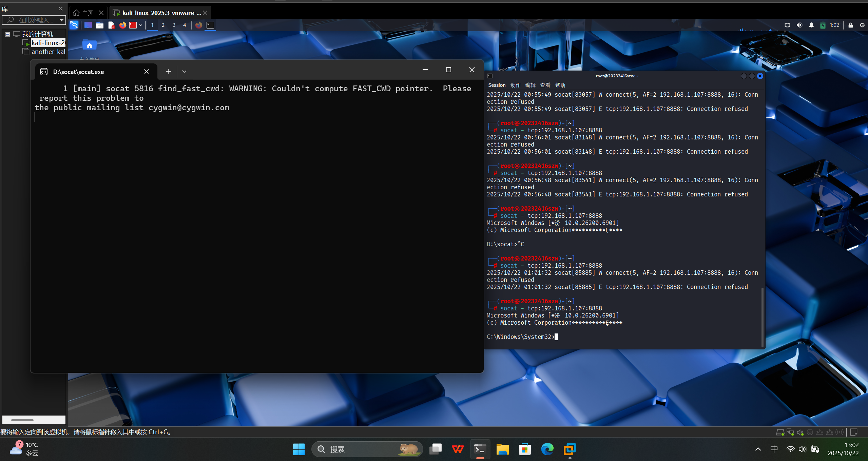Select the another-kal virtual machine entry

[x=48, y=52]
